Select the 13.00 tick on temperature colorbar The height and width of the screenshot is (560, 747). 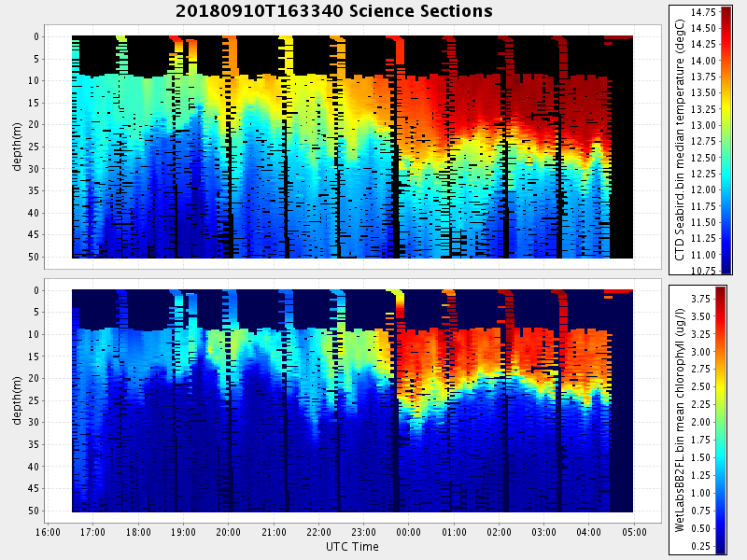tap(703, 125)
